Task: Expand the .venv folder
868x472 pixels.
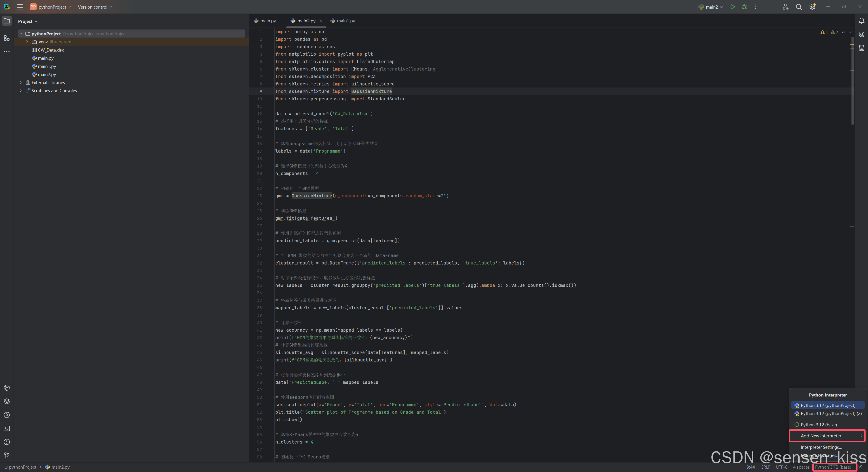Action: (27, 42)
